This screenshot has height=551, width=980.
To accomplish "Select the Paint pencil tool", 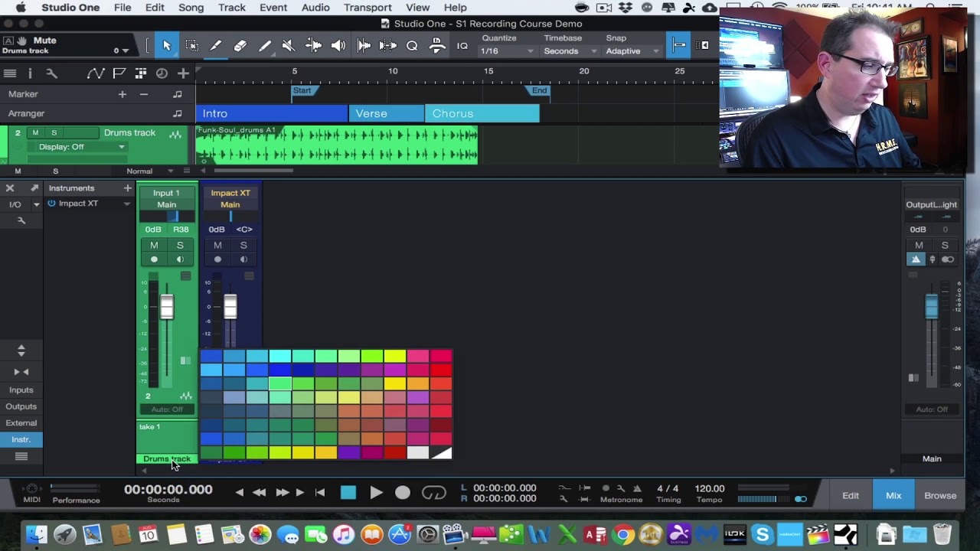I will (265, 46).
